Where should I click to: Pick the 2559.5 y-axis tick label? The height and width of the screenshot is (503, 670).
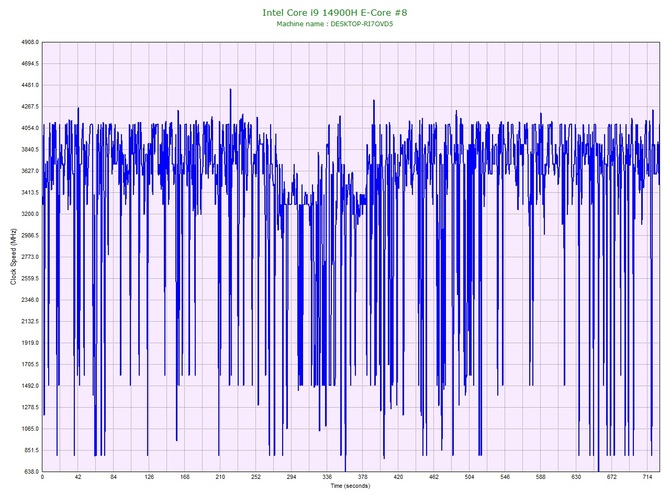pos(29,279)
